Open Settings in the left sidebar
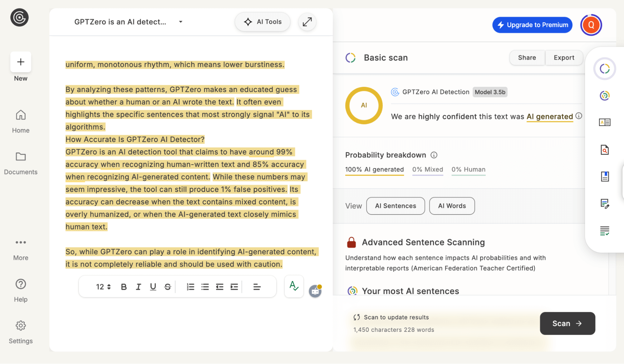Image resolution: width=624 pixels, height=364 pixels. (21, 332)
